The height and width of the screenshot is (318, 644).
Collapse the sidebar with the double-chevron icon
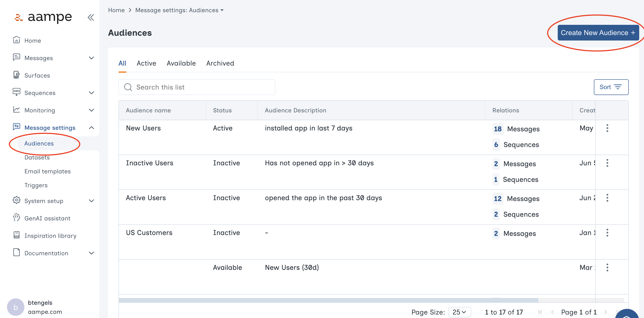(91, 17)
